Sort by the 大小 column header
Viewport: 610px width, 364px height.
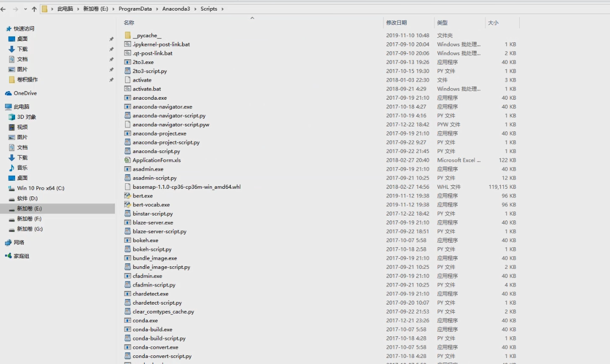(493, 23)
